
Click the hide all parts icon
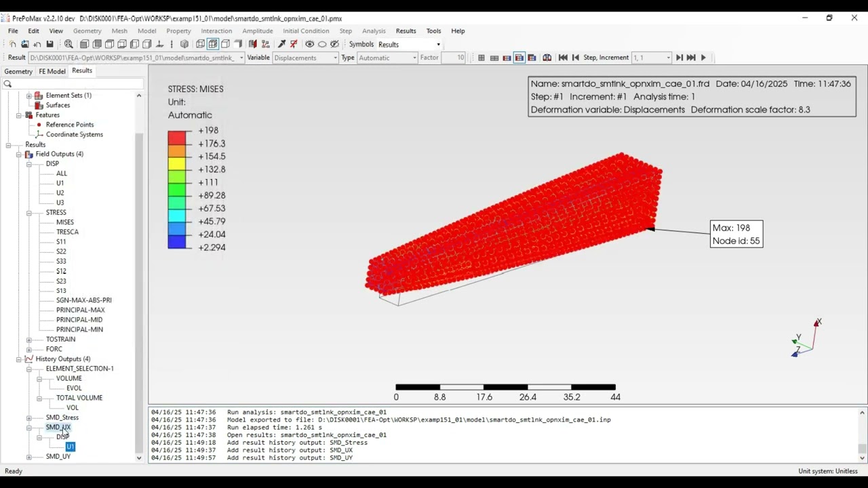coord(322,44)
